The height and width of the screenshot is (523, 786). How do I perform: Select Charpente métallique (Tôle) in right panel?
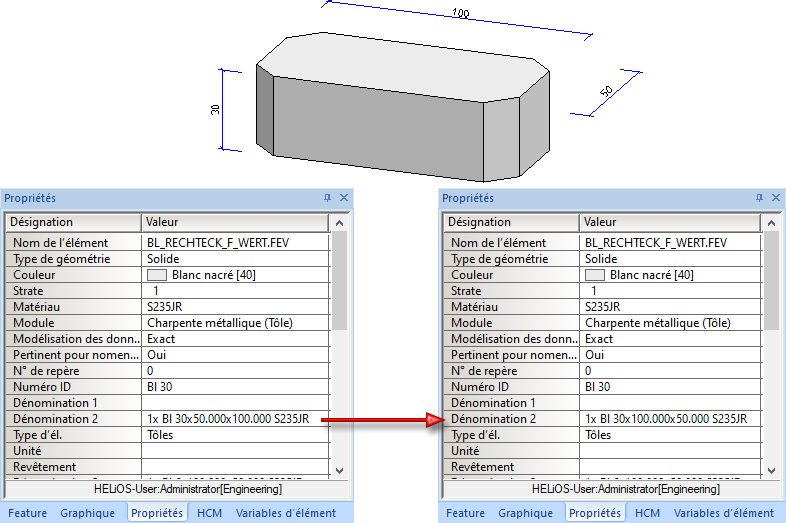(658, 323)
